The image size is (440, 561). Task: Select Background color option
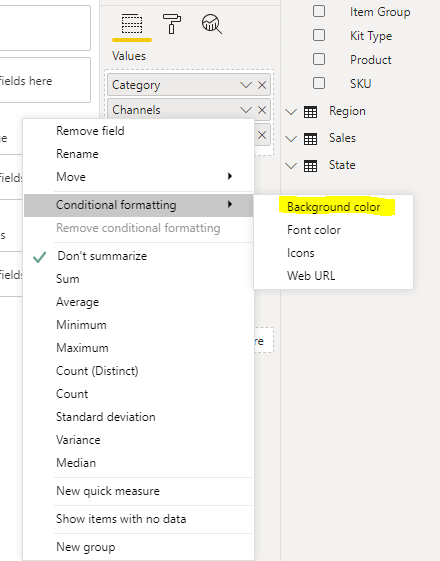(x=333, y=207)
